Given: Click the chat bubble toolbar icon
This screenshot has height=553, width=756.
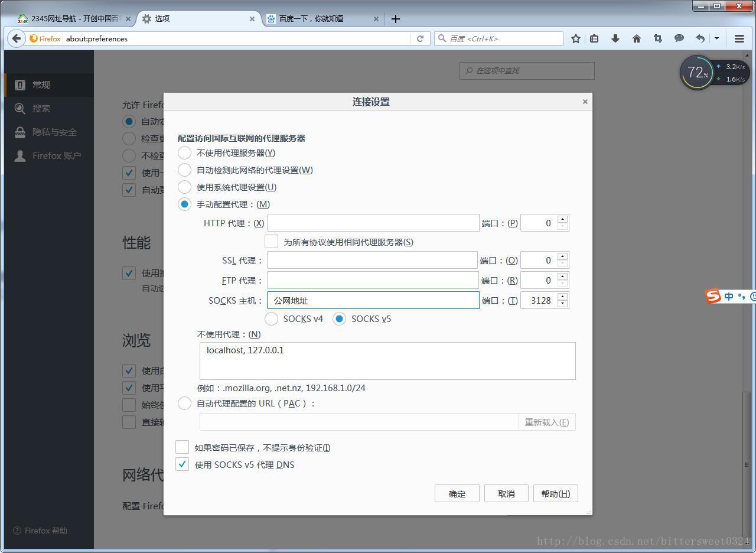Looking at the screenshot, I should point(679,38).
